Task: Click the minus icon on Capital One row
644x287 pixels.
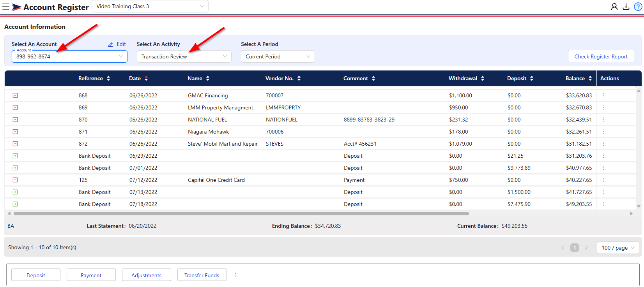Action: pos(15,180)
